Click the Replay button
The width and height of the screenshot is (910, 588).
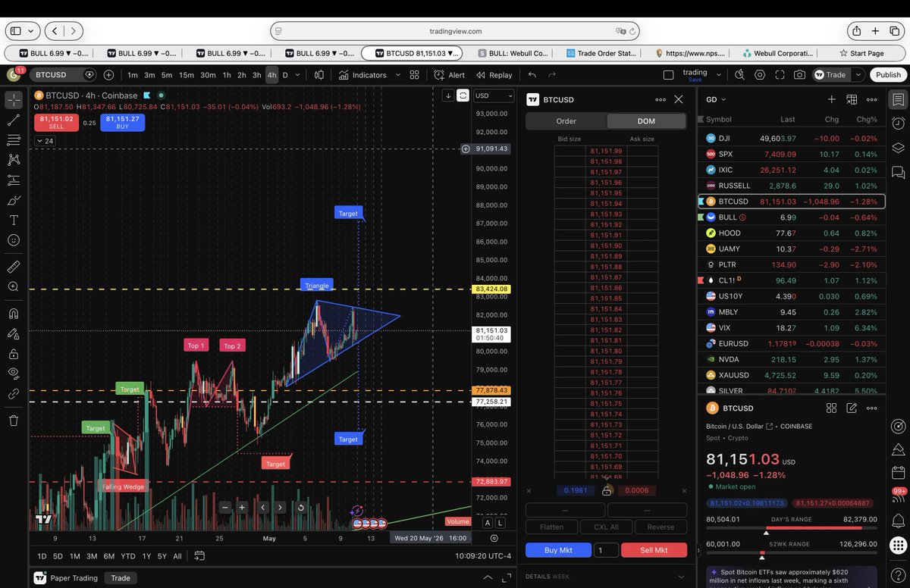point(494,75)
